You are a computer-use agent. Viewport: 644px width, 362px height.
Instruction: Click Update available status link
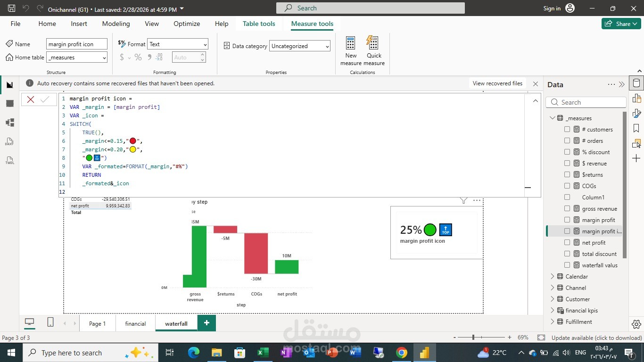click(597, 338)
